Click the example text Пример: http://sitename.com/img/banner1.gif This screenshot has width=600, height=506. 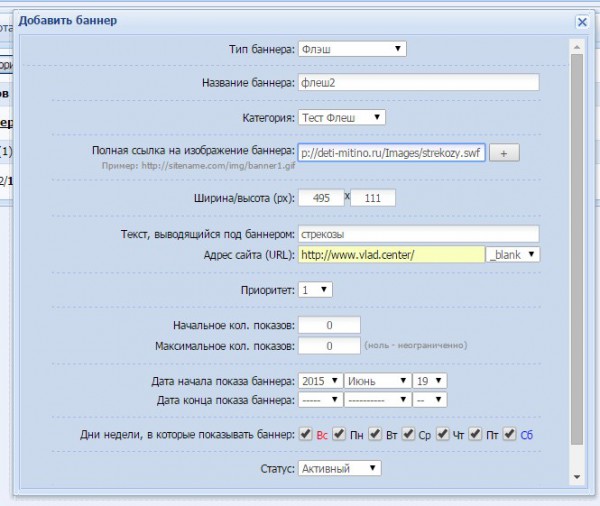198,166
